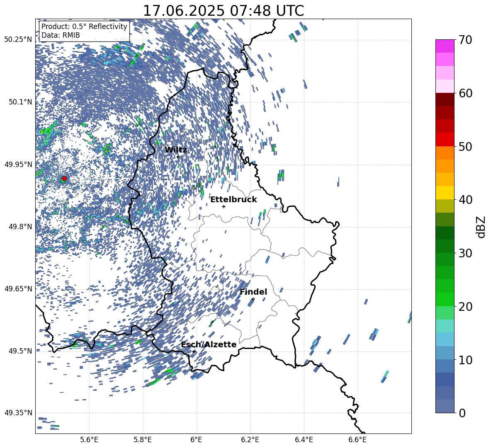Screen dimensions: 491x448
Task: Click the 6.2°E longitude tick label
Action: [x=250, y=440]
